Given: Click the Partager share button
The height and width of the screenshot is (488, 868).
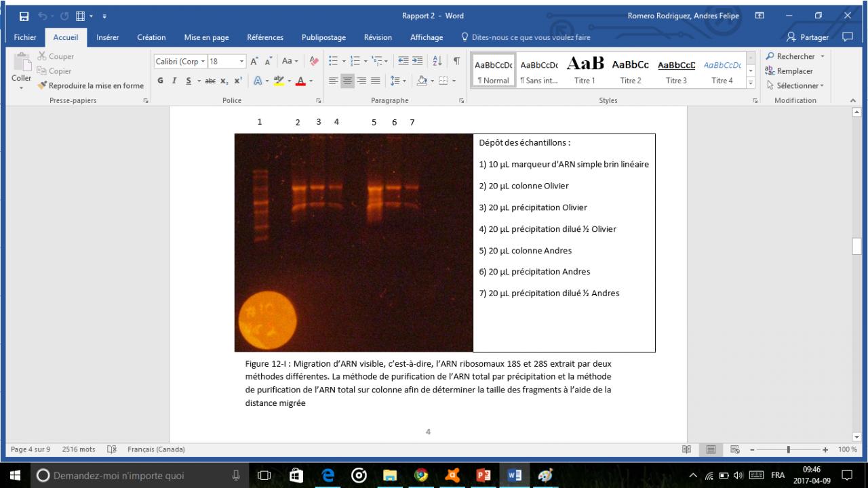Looking at the screenshot, I should (x=808, y=38).
